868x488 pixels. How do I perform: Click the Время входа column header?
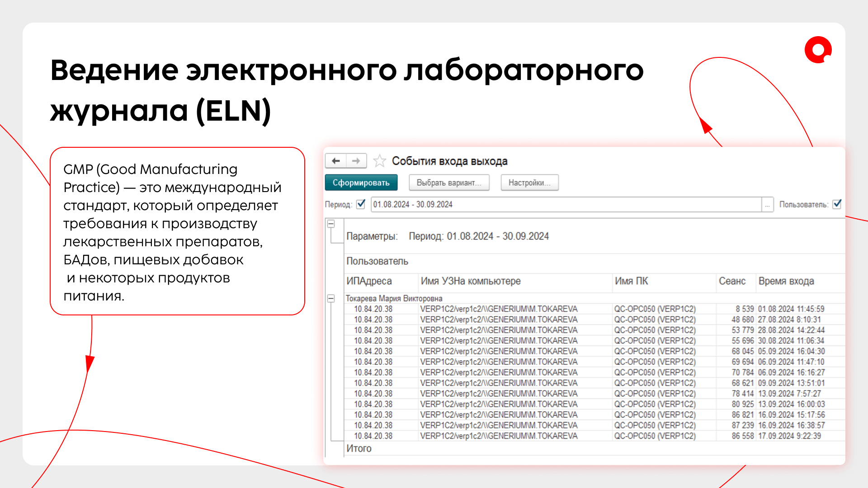pyautogui.click(x=786, y=281)
